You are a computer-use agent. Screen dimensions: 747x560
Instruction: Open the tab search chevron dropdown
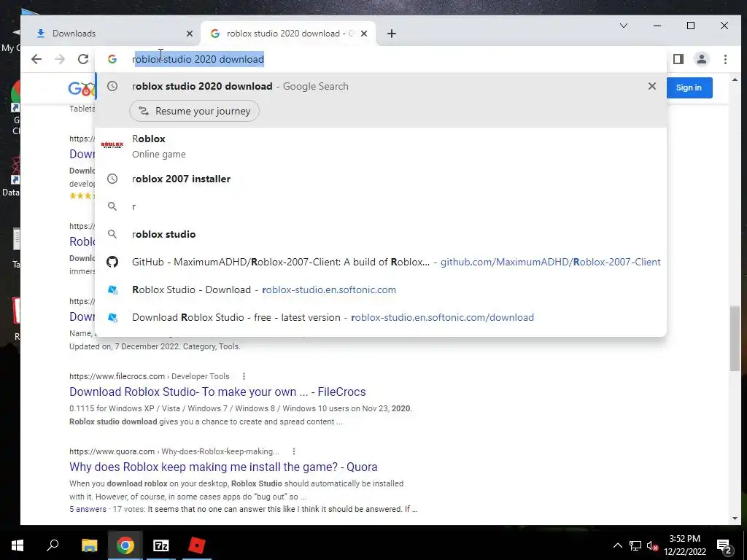pos(623,26)
